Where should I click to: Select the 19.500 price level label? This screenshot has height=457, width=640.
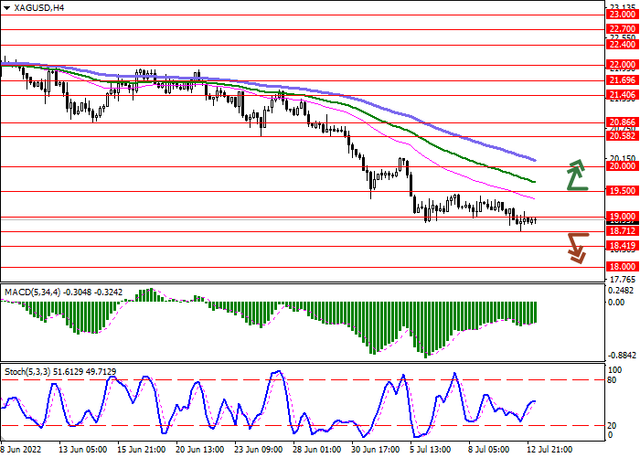point(621,191)
